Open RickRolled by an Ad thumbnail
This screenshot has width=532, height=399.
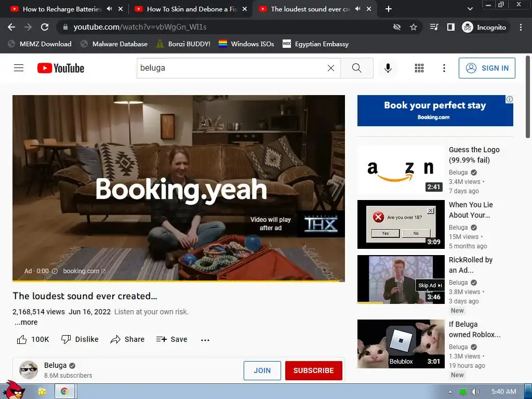[x=401, y=279]
